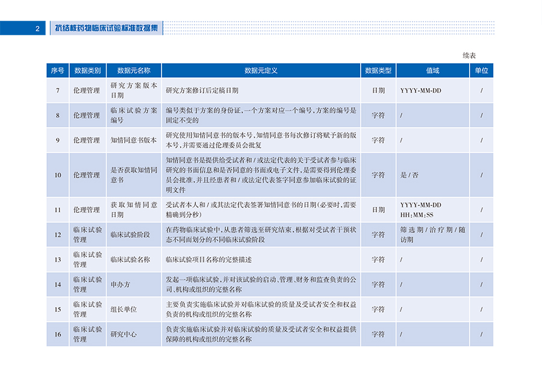Click the definition starting 知情同意书是提供给受试者
The height and width of the screenshot is (392, 542).
261,175
